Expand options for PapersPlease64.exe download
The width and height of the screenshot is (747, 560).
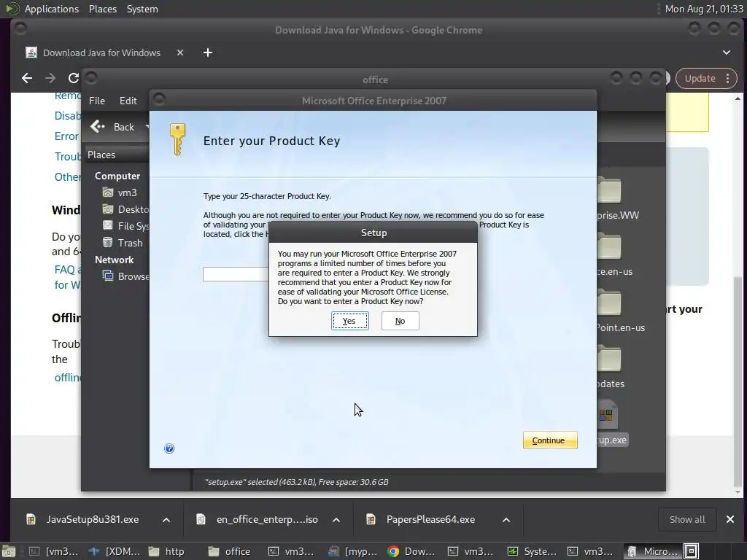[x=506, y=519]
